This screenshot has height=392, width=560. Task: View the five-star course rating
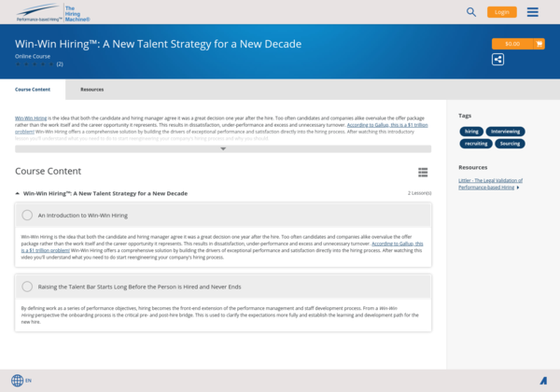[35, 64]
